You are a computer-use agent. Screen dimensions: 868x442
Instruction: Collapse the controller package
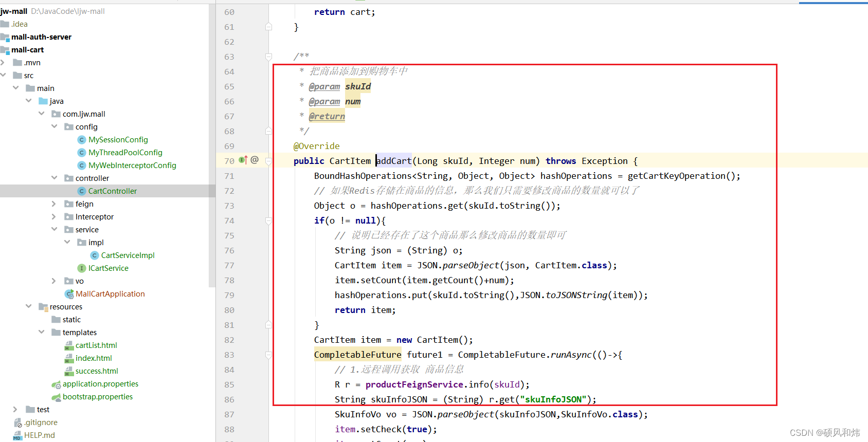[x=54, y=178]
